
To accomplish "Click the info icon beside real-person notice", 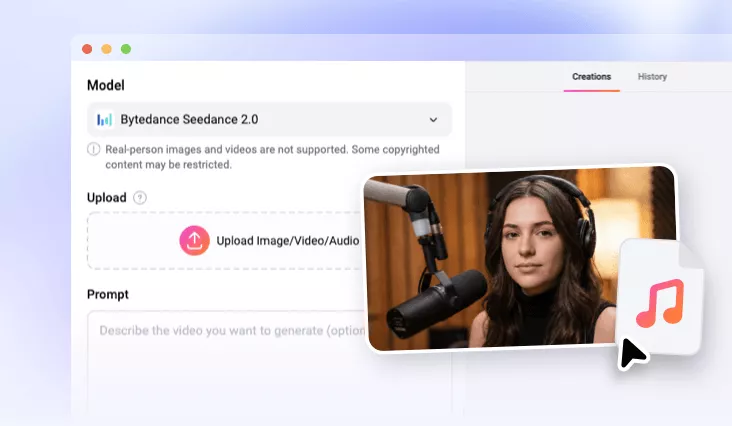I will tap(93, 149).
